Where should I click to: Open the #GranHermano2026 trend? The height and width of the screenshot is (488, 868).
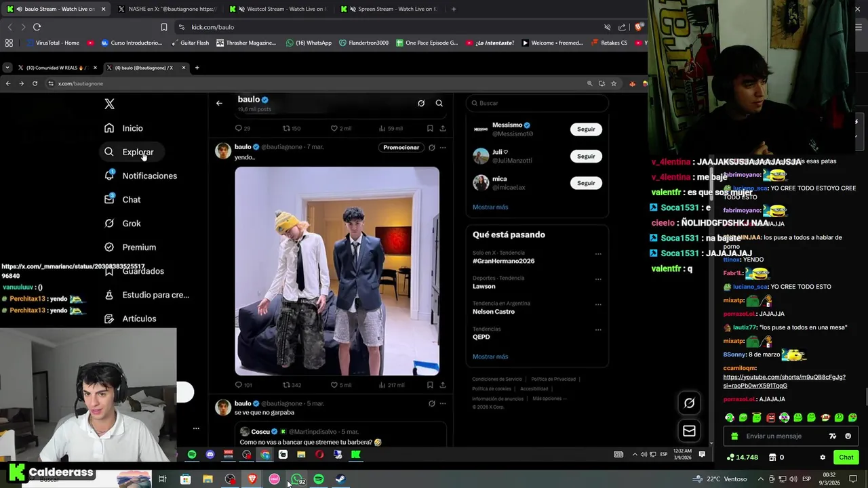tap(503, 261)
